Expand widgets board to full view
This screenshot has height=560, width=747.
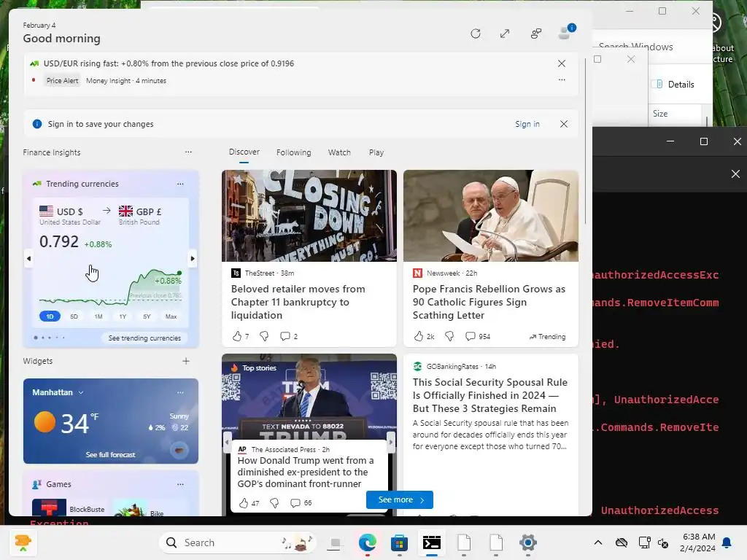pos(505,34)
